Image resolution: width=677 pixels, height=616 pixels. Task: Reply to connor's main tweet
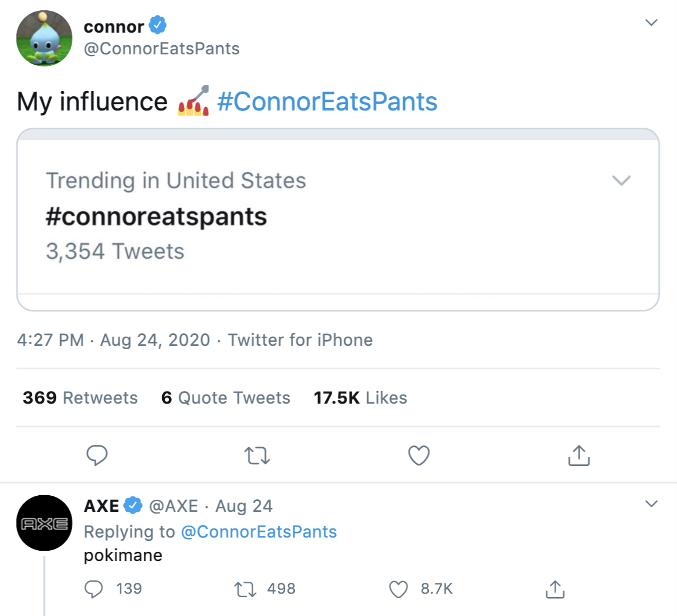(97, 456)
